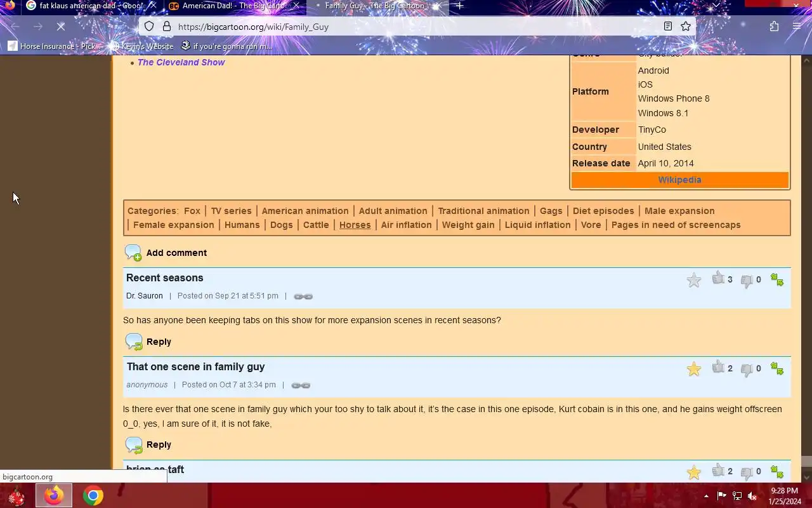This screenshot has height=508, width=812.
Task: Open the Male expansion category
Action: pyautogui.click(x=679, y=211)
